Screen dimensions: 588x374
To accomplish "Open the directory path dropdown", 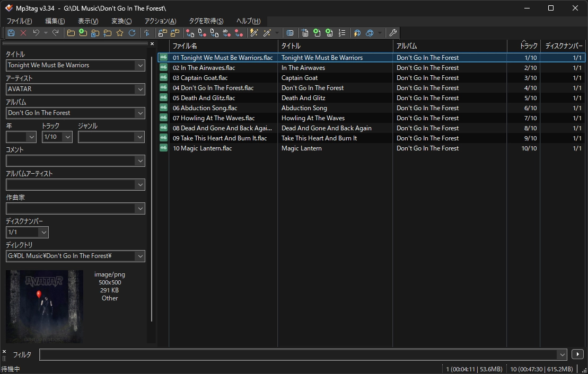I will tap(141, 256).
